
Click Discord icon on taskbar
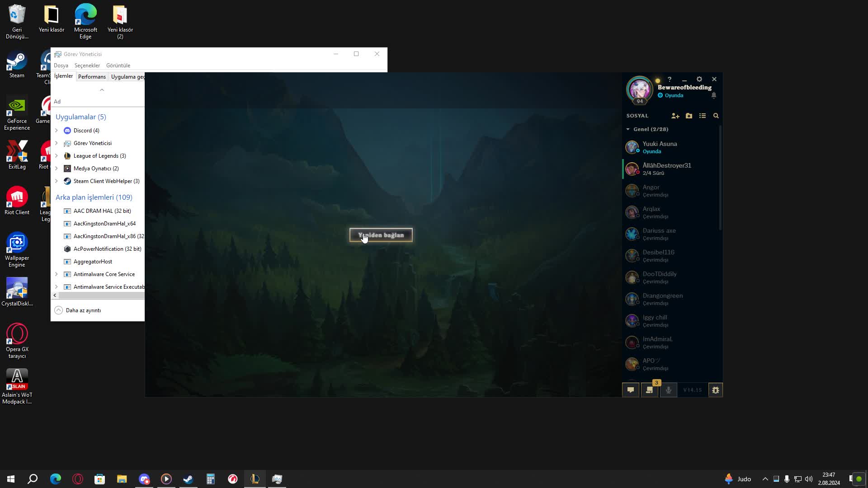click(x=144, y=479)
